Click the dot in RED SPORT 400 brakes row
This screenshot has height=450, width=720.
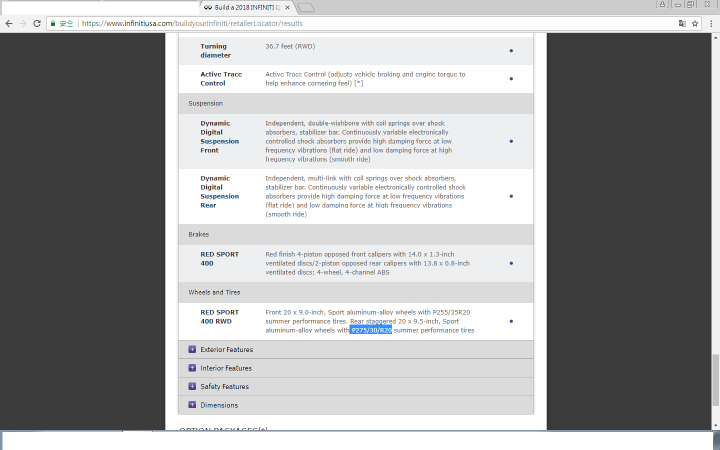[x=511, y=263]
